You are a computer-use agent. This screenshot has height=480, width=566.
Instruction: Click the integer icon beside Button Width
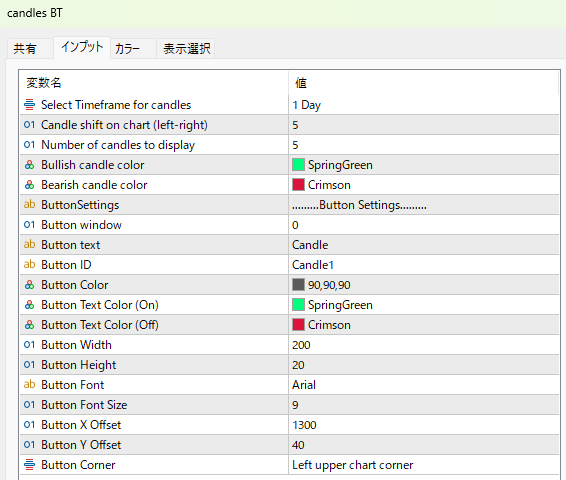click(30, 345)
